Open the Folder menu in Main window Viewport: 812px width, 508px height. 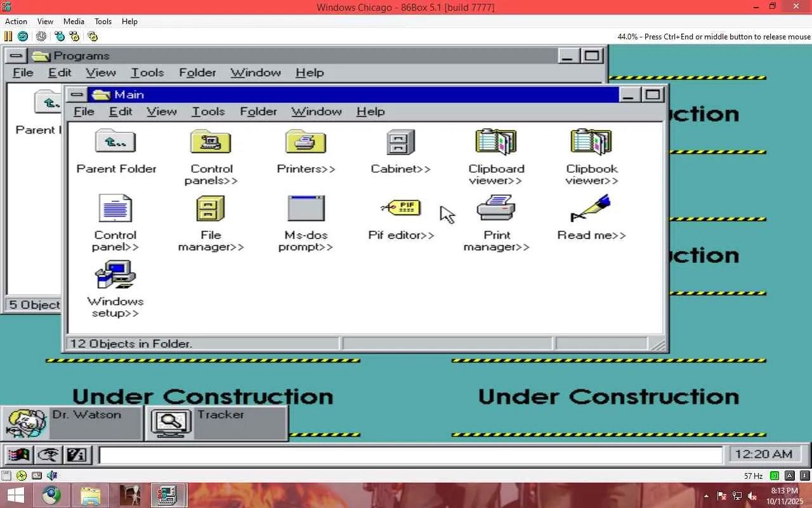coord(258,112)
